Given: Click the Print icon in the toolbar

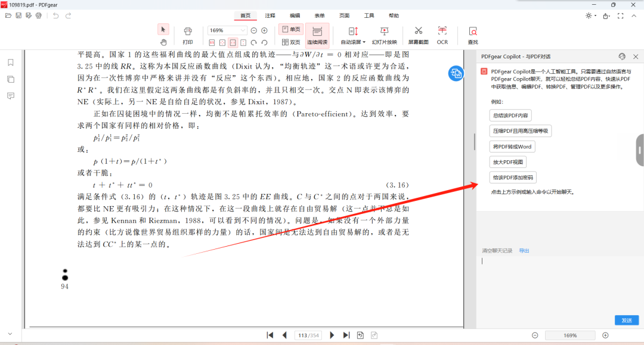Looking at the screenshot, I should pos(188,35).
